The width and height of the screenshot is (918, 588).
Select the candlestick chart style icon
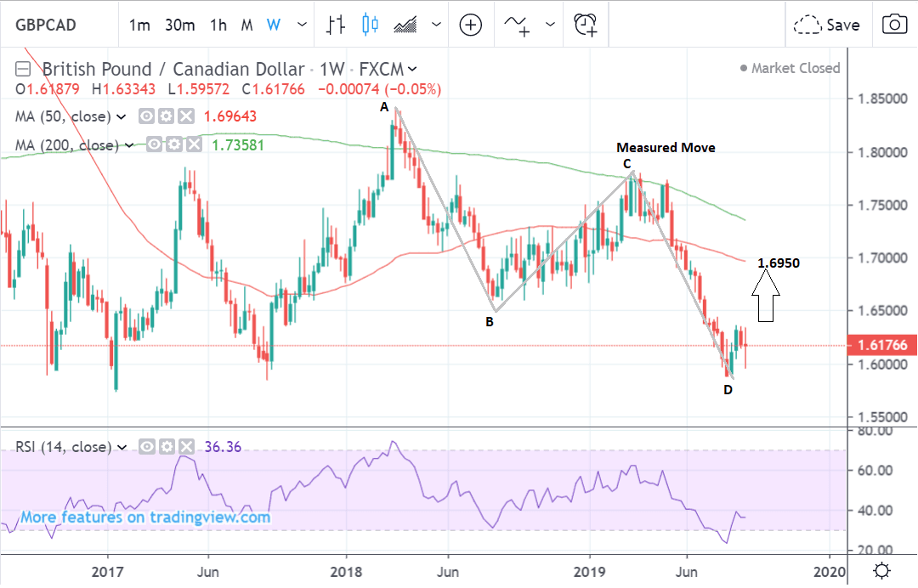[370, 25]
